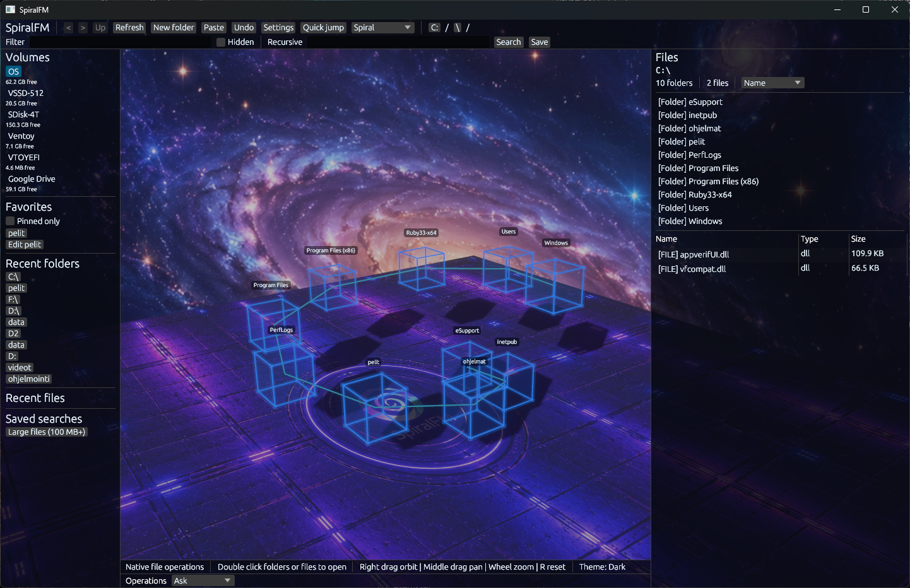Image resolution: width=910 pixels, height=588 pixels.
Task: Select the OS volume
Action: point(13,72)
